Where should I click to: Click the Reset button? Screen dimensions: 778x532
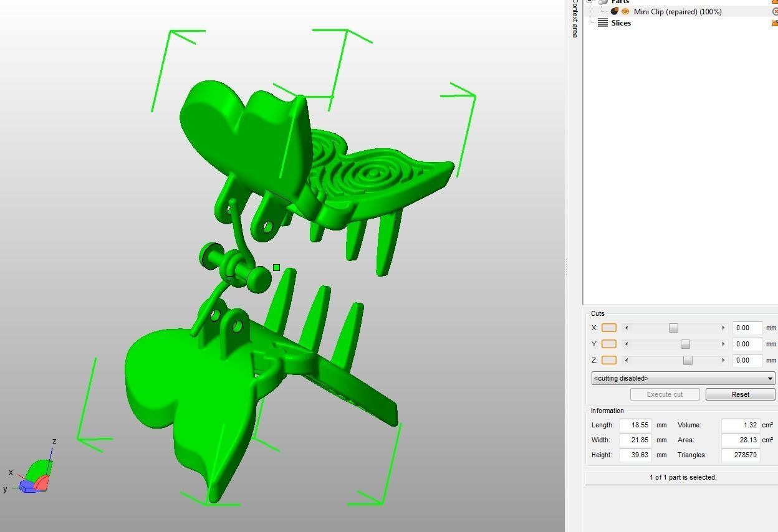(741, 394)
